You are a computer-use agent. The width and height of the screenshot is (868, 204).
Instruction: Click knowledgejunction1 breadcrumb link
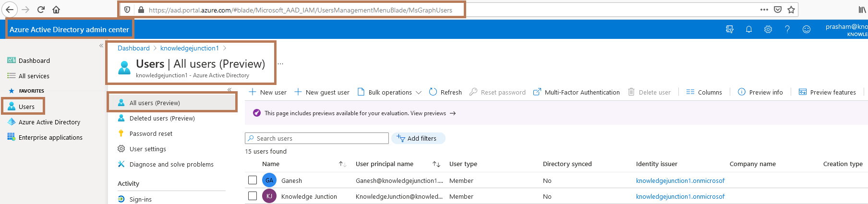190,48
